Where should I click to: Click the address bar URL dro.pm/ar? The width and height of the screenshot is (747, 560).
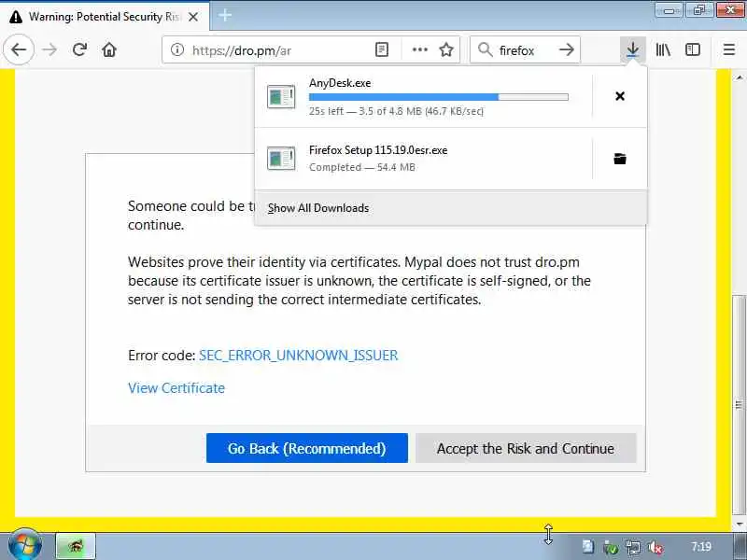(x=242, y=50)
